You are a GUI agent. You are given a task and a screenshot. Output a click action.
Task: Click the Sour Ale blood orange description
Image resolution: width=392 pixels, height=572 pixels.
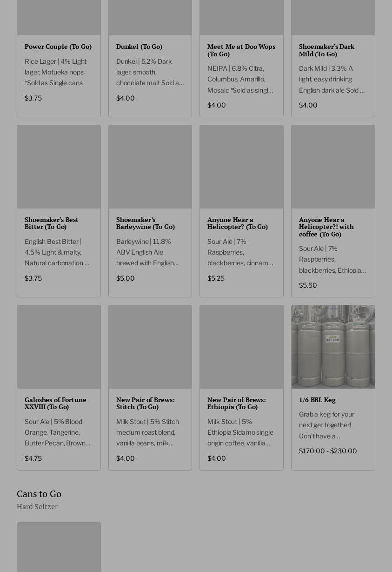click(x=57, y=432)
